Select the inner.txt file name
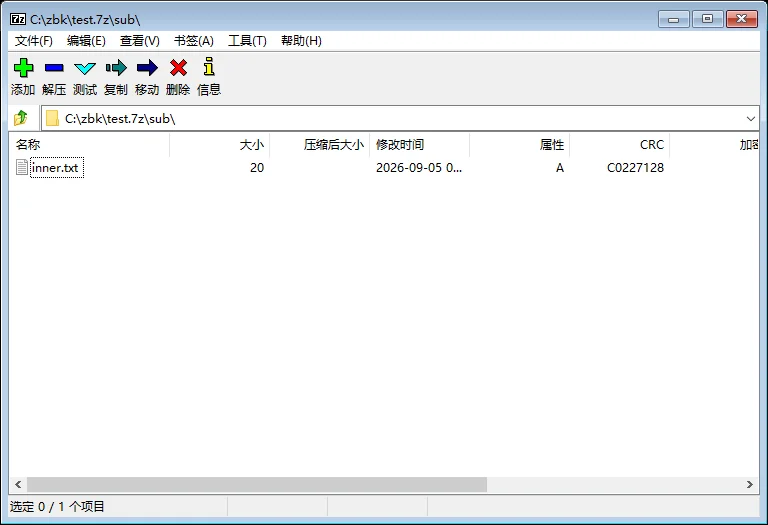 click(x=55, y=167)
